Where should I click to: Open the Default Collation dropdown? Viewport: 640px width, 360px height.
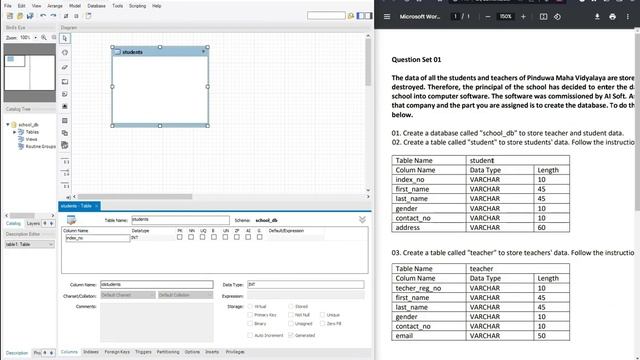pyautogui.click(x=186, y=295)
